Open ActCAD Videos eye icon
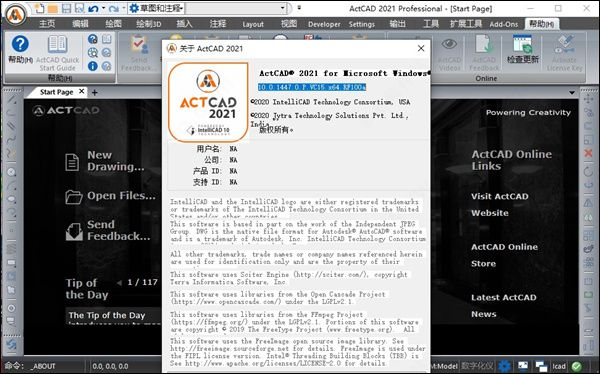This screenshot has width=600, height=374. coord(449,53)
